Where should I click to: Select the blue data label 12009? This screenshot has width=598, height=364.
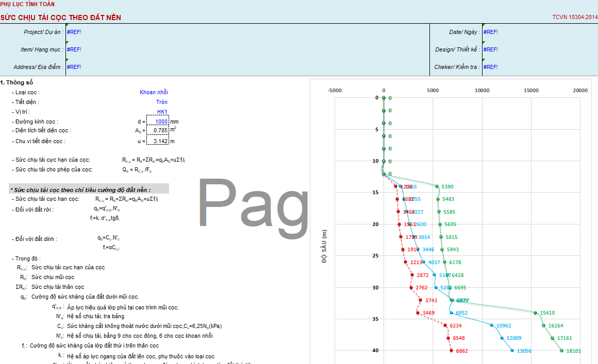tap(514, 338)
